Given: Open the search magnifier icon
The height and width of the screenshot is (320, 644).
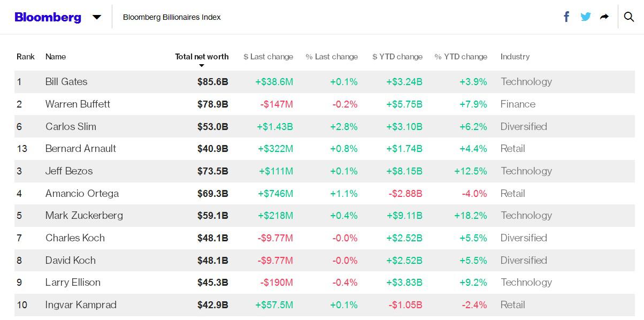Looking at the screenshot, I should [629, 17].
